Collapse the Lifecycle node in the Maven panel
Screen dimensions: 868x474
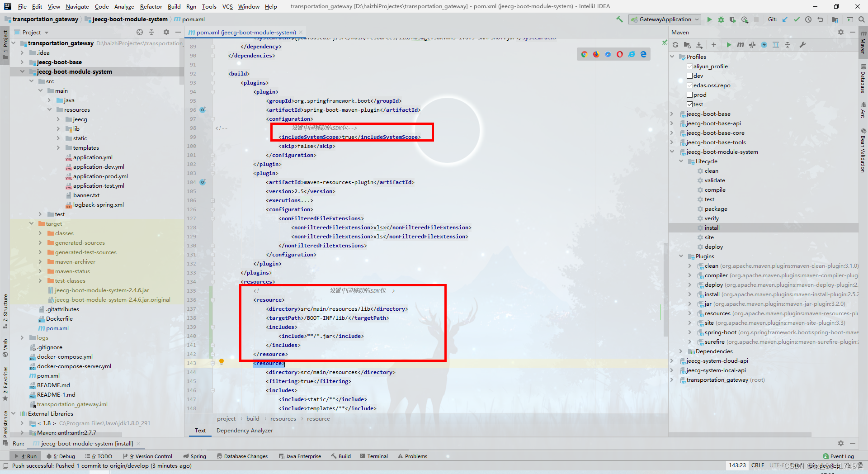681,161
